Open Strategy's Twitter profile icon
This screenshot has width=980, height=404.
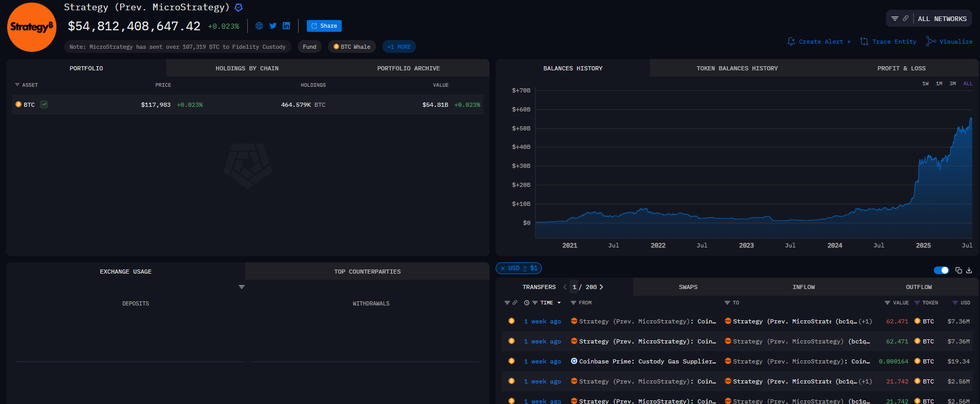[x=273, y=26]
